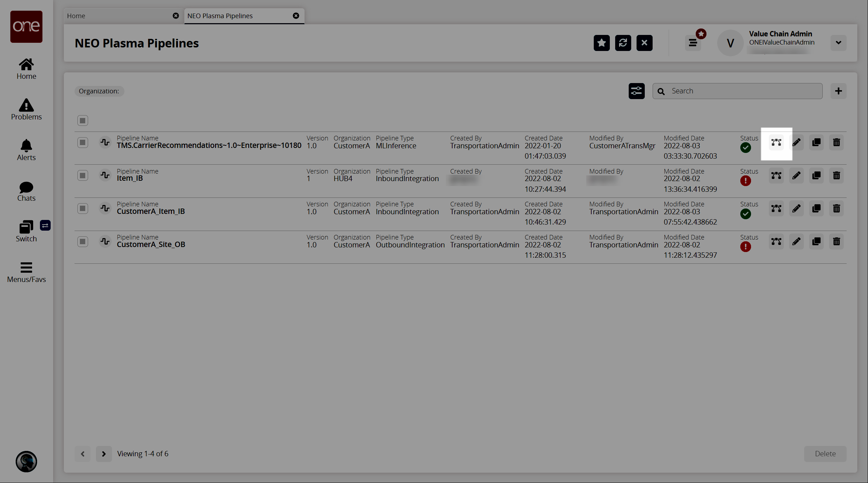The height and width of the screenshot is (483, 868).
Task: Edit the Item_IB pipeline with pencil icon
Action: coord(796,176)
